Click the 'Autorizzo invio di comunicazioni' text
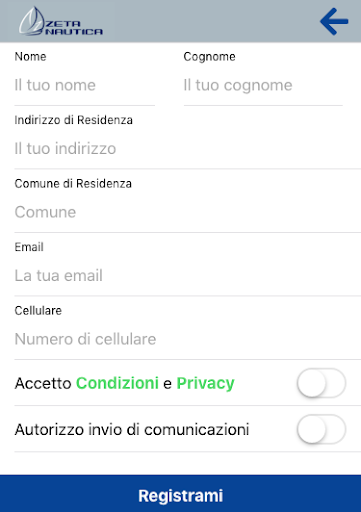The width and height of the screenshot is (361, 512). 132,429
